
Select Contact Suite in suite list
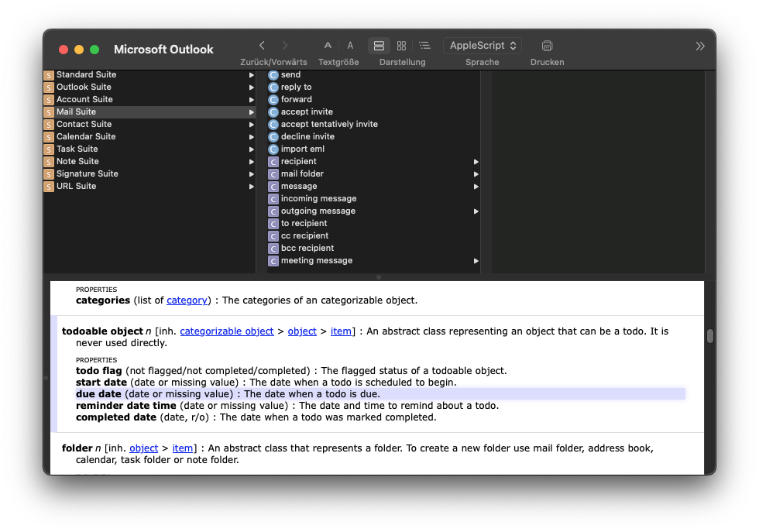(x=84, y=124)
